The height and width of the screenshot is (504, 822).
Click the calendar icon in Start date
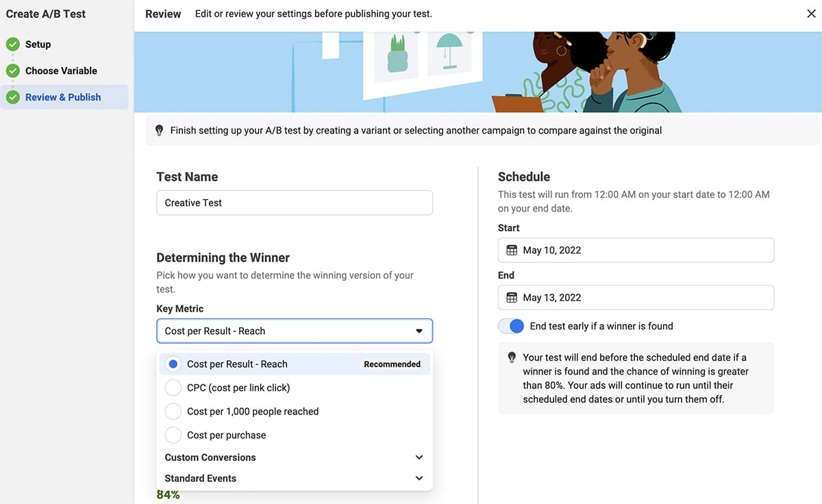click(512, 250)
